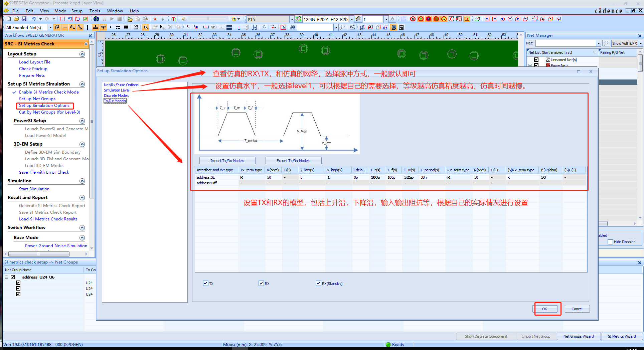644x350 pixels.
Task: Click the red record dot icon
Action: click(x=155, y=19)
